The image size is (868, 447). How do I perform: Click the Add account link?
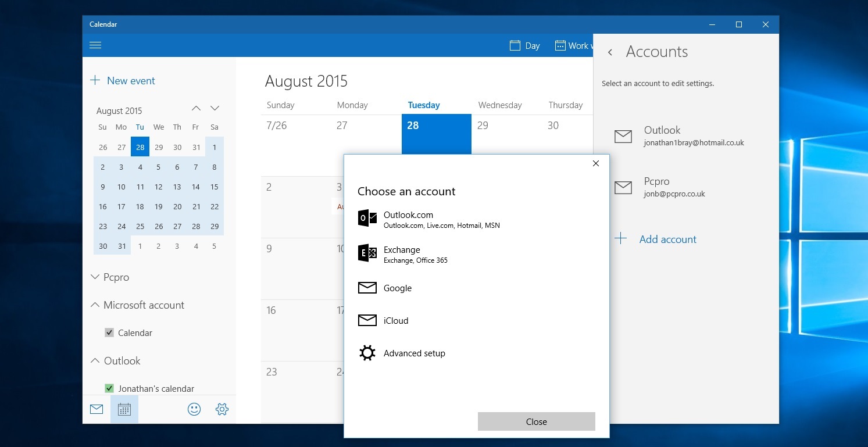pos(667,239)
